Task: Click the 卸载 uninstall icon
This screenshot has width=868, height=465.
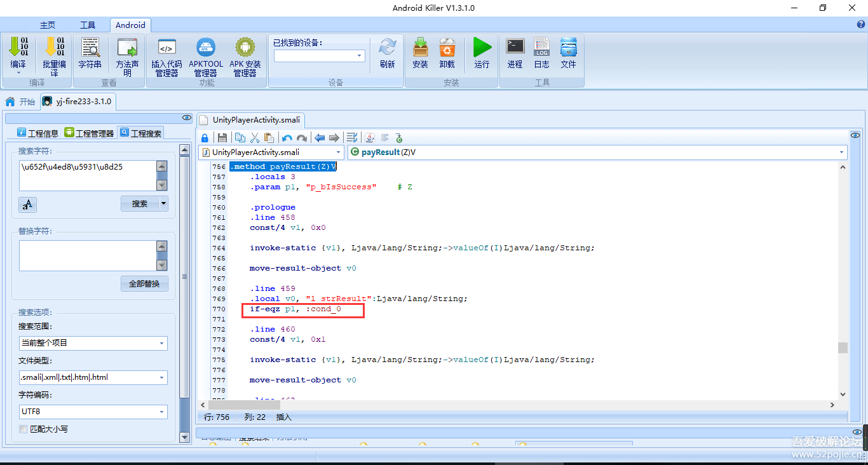Action: coord(447,48)
